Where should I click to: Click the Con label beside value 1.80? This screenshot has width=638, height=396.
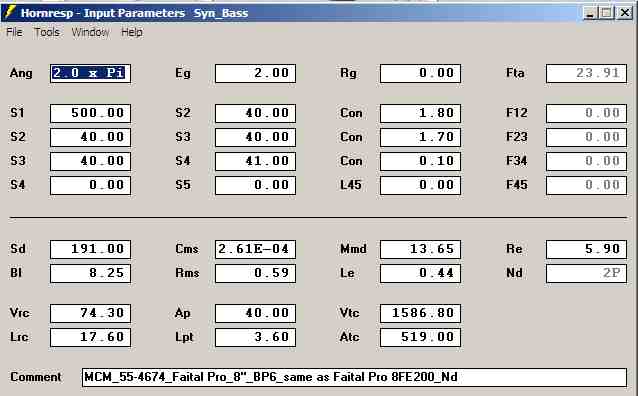351,113
